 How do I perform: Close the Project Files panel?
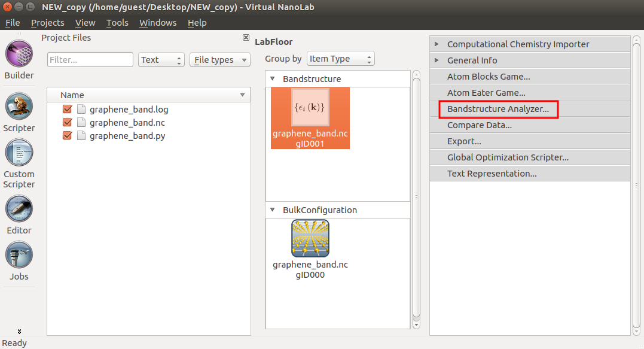tap(246, 37)
